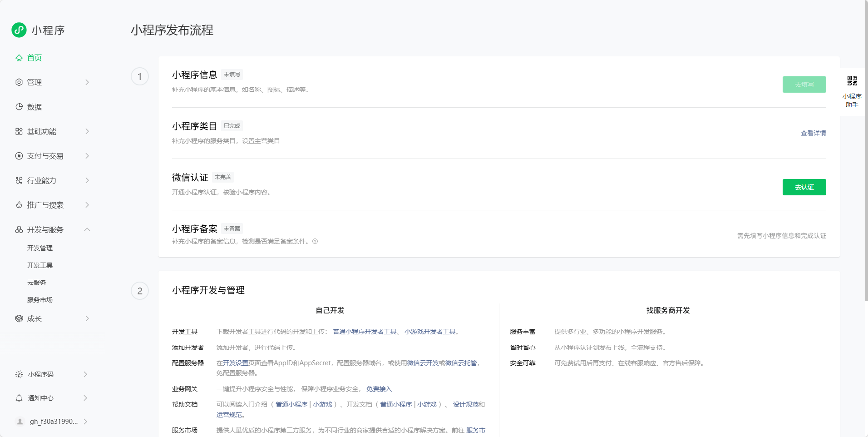Screen dimensions: 868x437
Task: Open the 普通小程序开发者工具 link
Action: tap(365, 332)
